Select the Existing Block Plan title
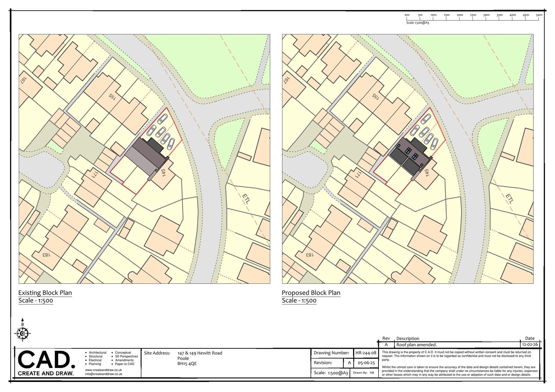The width and height of the screenshot is (555, 392). pos(45,293)
